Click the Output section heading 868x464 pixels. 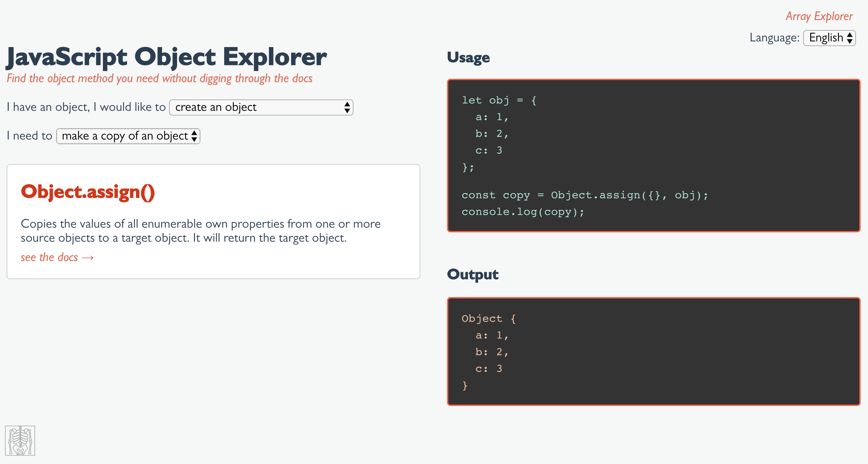[472, 274]
